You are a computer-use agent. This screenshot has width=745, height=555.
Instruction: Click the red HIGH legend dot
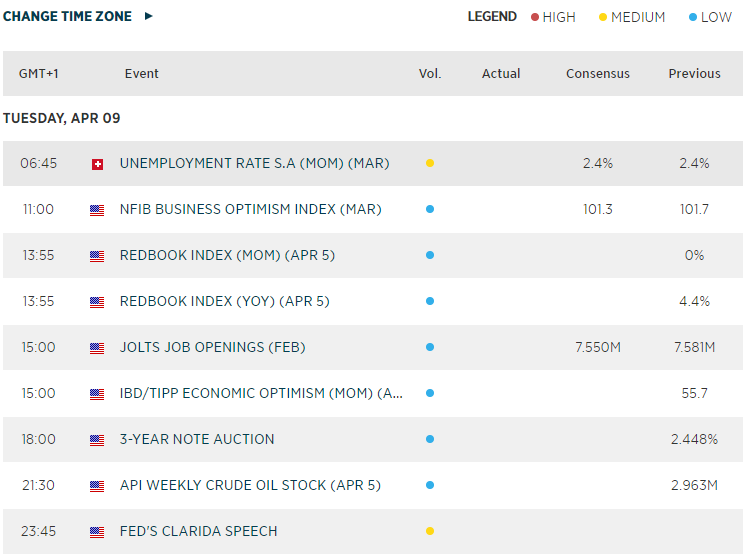coord(535,17)
